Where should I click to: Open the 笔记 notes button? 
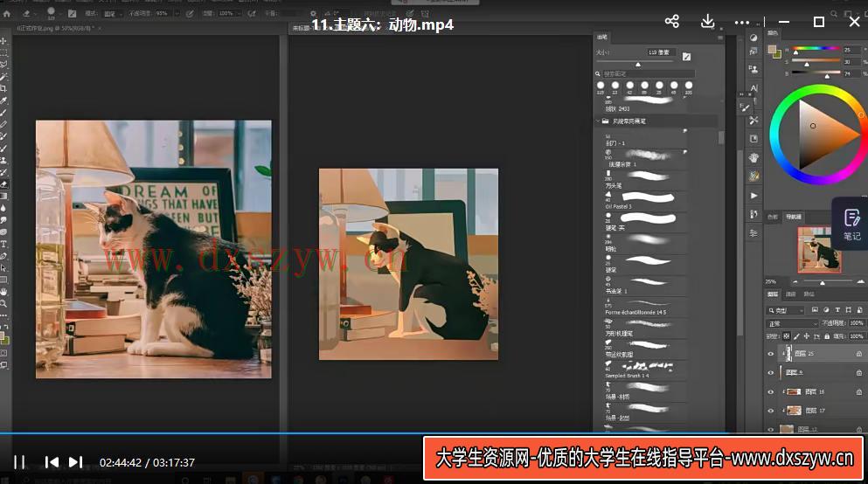pos(851,224)
